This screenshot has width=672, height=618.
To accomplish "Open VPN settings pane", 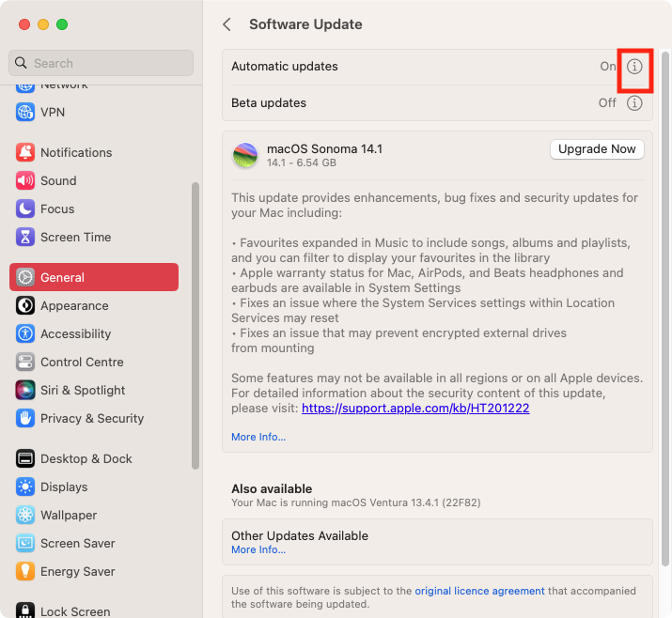I will [94, 112].
